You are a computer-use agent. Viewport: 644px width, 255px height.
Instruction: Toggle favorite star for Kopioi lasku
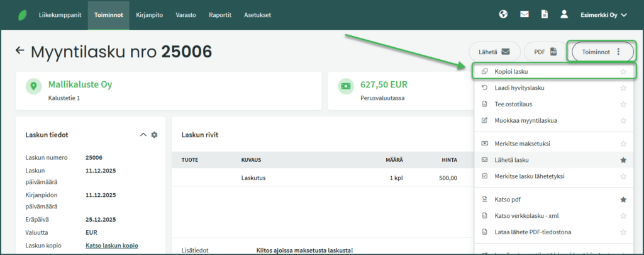click(623, 72)
